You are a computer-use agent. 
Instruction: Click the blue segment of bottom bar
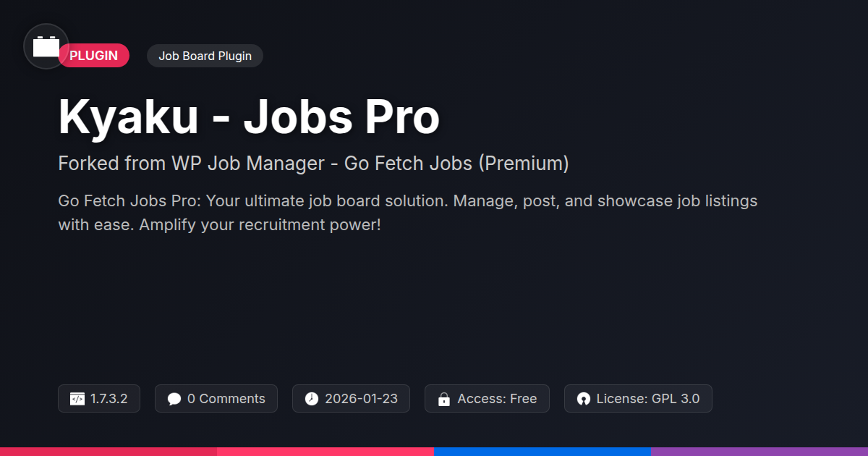[x=542, y=451]
